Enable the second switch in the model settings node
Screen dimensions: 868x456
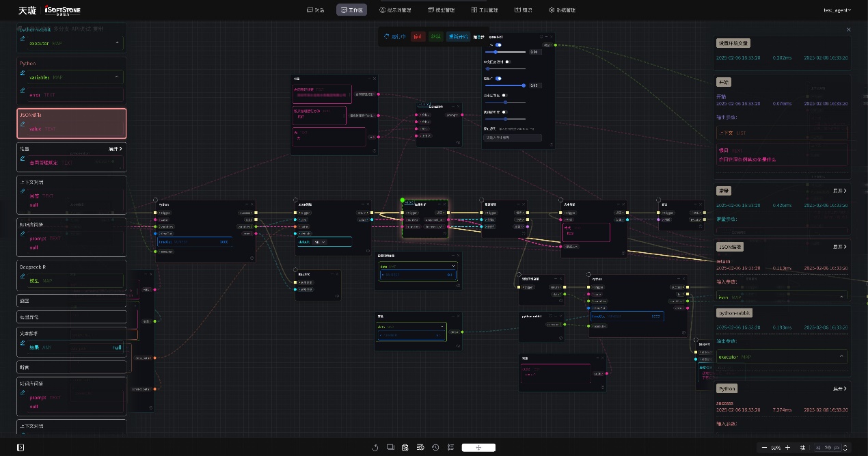pos(508,62)
